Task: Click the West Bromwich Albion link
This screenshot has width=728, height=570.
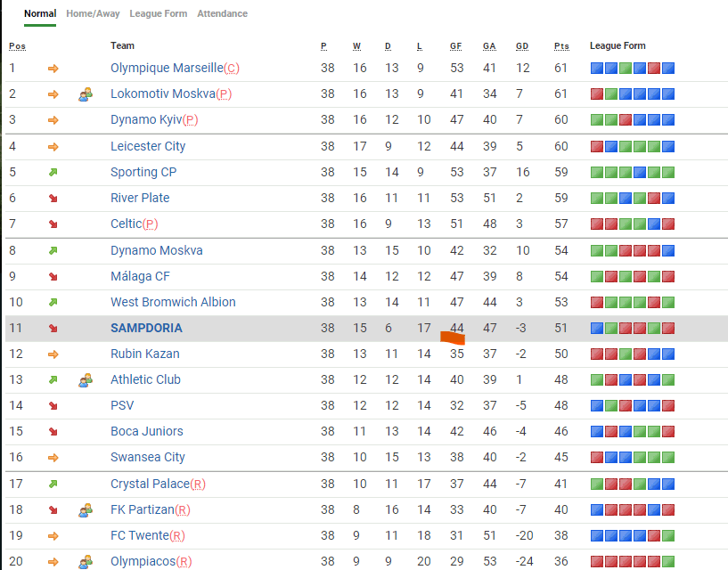Action: coord(173,302)
